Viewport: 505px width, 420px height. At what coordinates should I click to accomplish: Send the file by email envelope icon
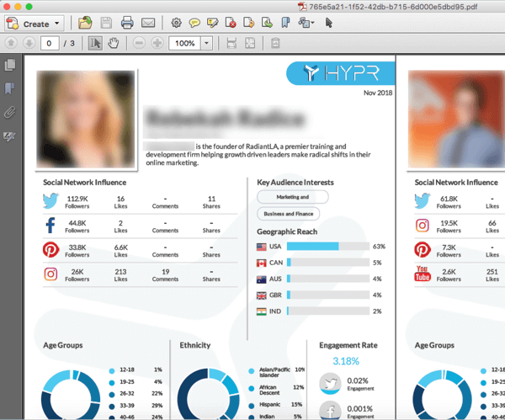[148, 24]
